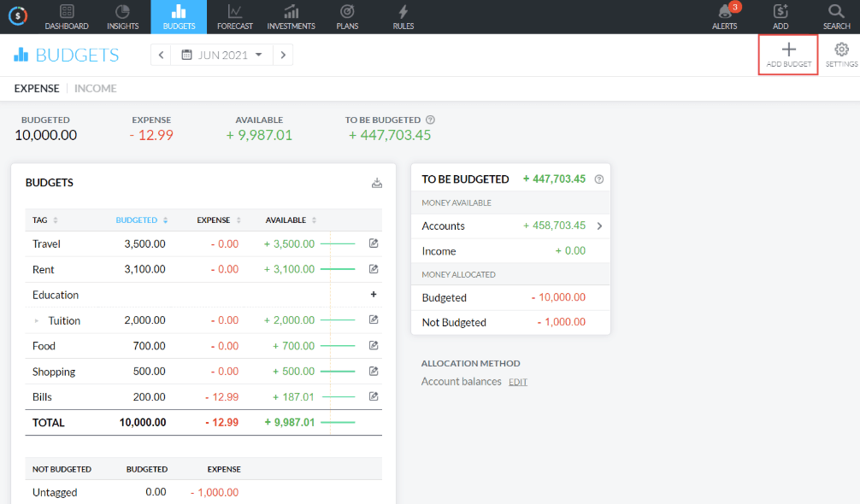The width and height of the screenshot is (860, 504).
Task: Click help icon beside To Be Budgeted summary
Action: (431, 120)
